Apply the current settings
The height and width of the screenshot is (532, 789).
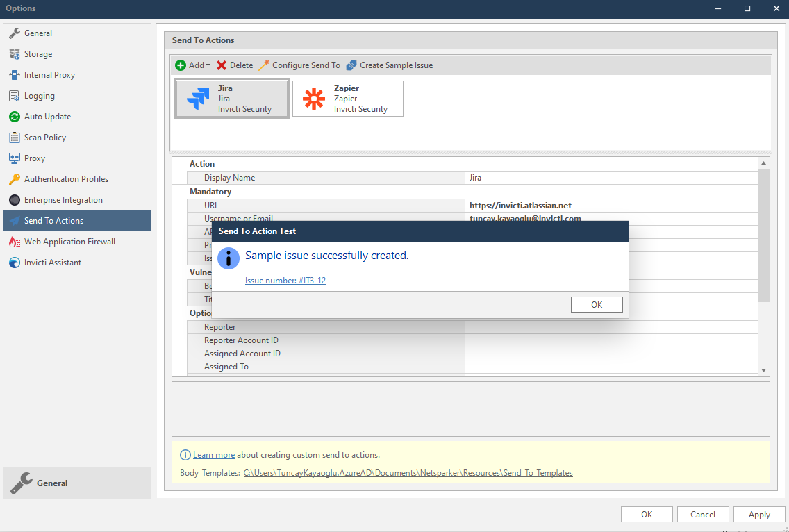[758, 514]
